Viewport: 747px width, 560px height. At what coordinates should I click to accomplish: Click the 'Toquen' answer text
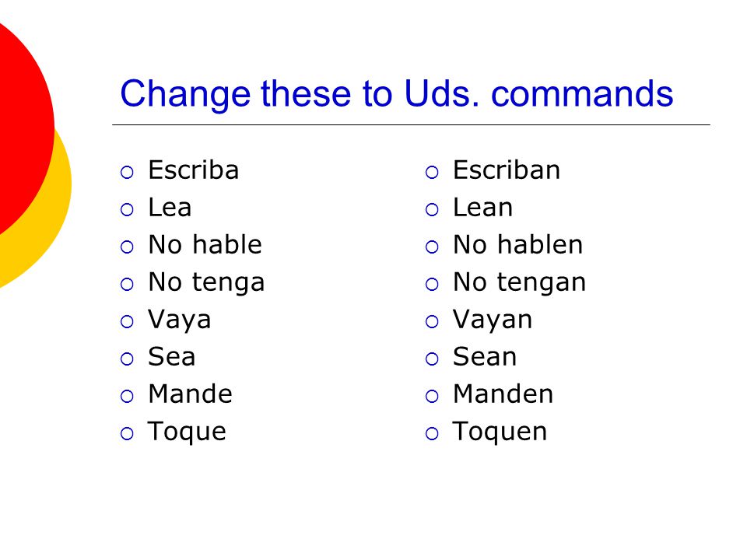500,432
